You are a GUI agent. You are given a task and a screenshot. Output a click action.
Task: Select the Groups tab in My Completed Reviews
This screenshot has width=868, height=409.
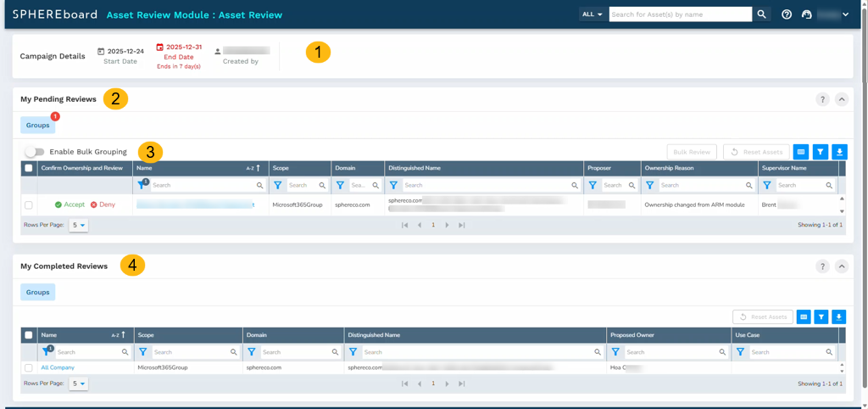pyautogui.click(x=38, y=292)
